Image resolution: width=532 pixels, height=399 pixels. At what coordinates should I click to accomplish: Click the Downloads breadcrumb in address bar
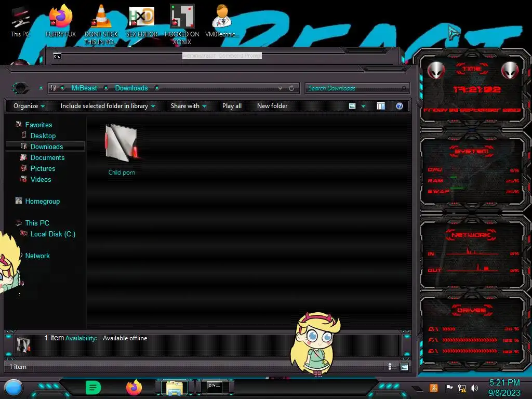(131, 88)
